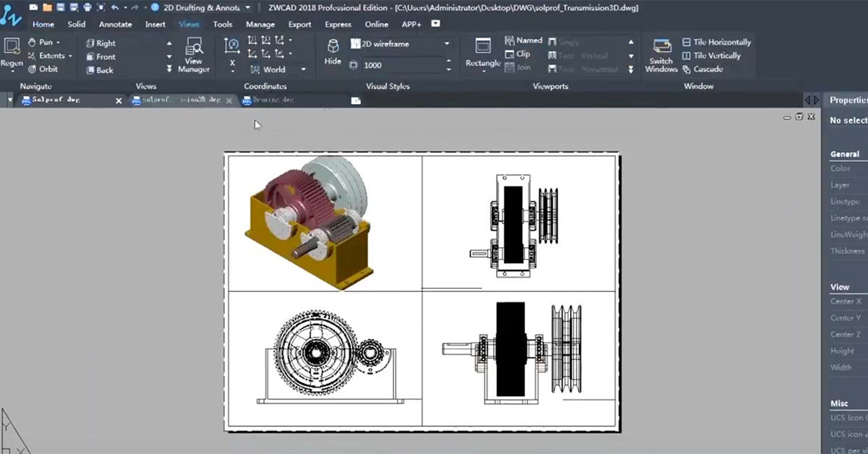Image resolution: width=868 pixels, height=454 pixels.
Task: Switch to the Annotate ribbon tab
Action: click(x=116, y=25)
